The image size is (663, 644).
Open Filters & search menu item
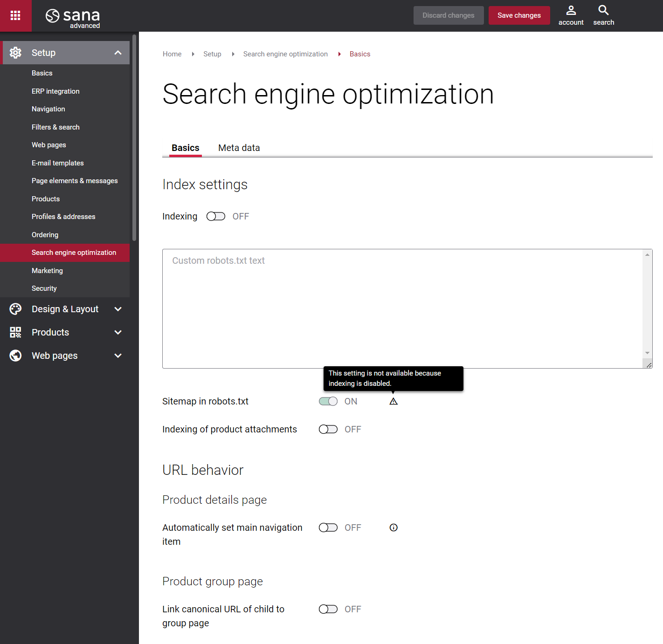[55, 127]
